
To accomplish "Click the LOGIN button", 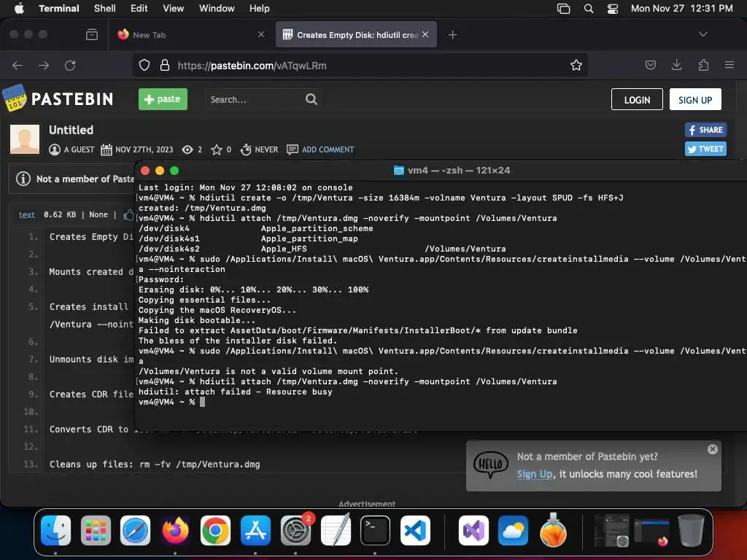I will [636, 99].
